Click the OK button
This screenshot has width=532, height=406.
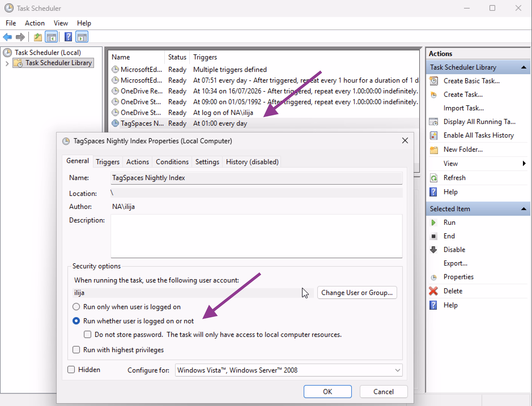tap(328, 392)
